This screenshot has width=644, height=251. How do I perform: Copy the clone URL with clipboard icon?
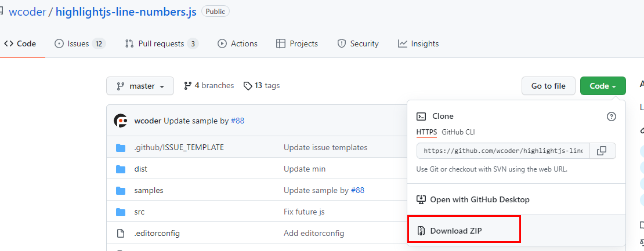pos(601,151)
